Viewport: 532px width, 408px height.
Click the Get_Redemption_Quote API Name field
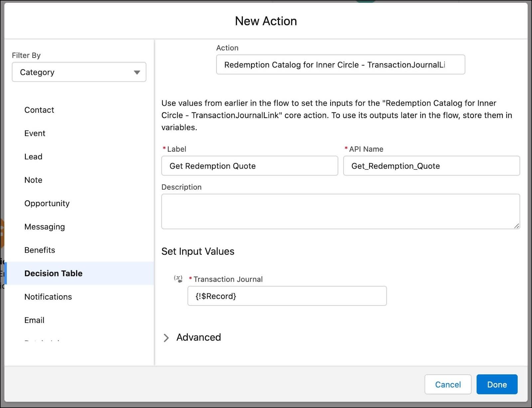pyautogui.click(x=431, y=166)
